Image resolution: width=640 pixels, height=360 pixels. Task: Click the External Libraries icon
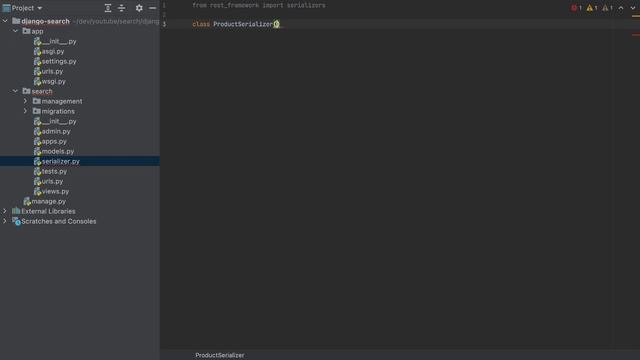coord(16,211)
